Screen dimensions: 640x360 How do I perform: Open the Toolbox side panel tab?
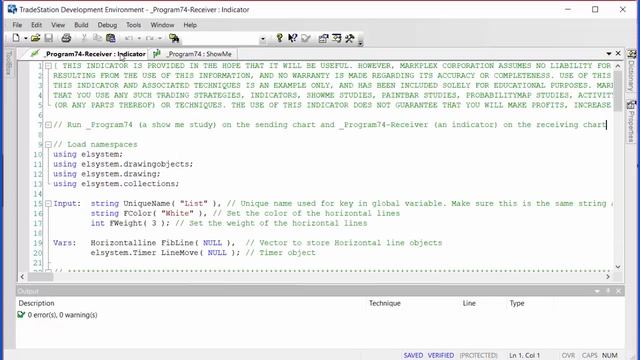click(9, 62)
